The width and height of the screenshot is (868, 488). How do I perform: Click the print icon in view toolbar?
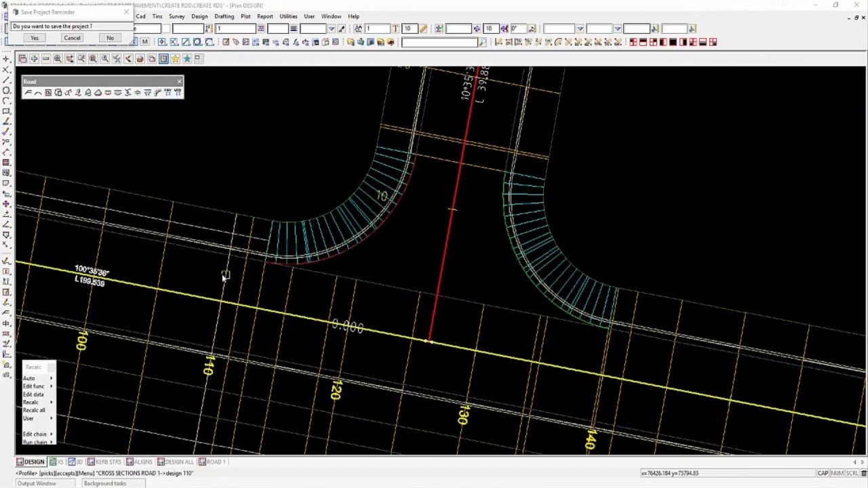coord(140,59)
